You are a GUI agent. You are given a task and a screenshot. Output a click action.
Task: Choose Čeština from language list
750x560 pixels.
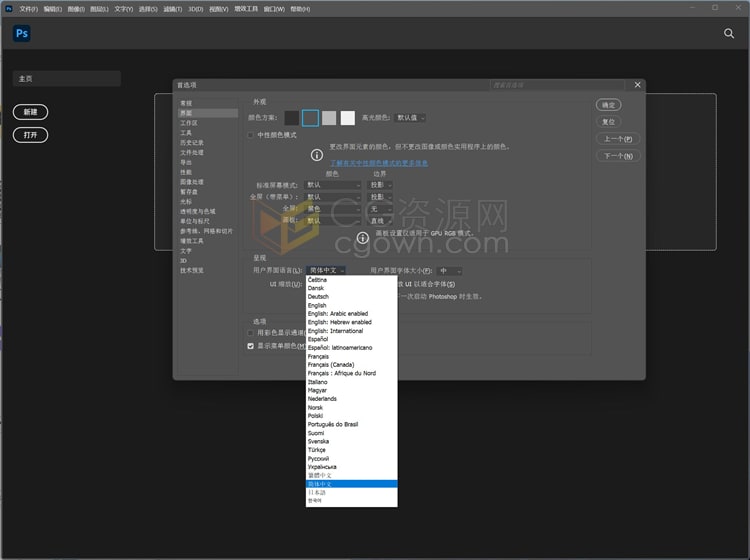[352, 280]
